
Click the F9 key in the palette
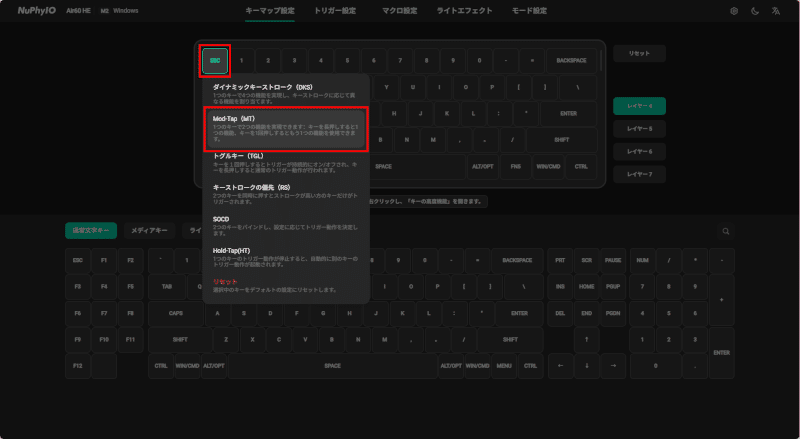(x=78, y=339)
